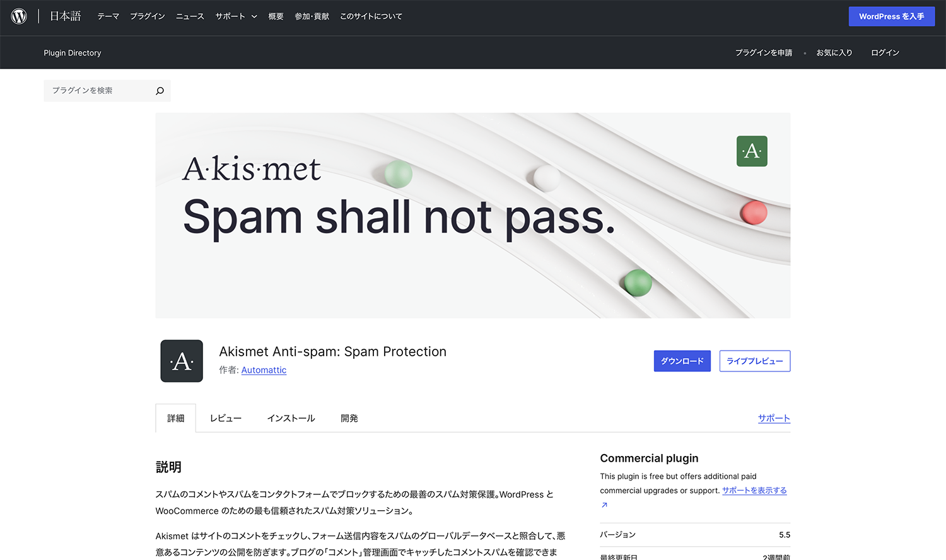The image size is (946, 560).
Task: Select the インストール tab
Action: point(291,419)
